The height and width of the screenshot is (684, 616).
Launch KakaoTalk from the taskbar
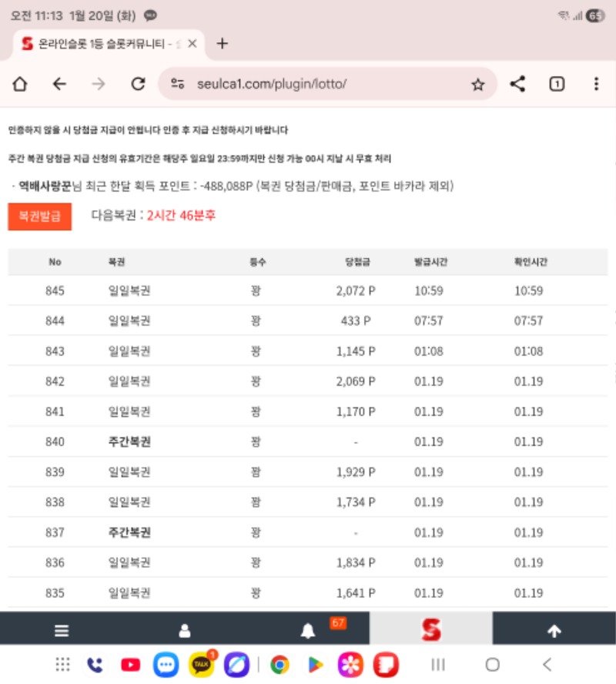201,664
